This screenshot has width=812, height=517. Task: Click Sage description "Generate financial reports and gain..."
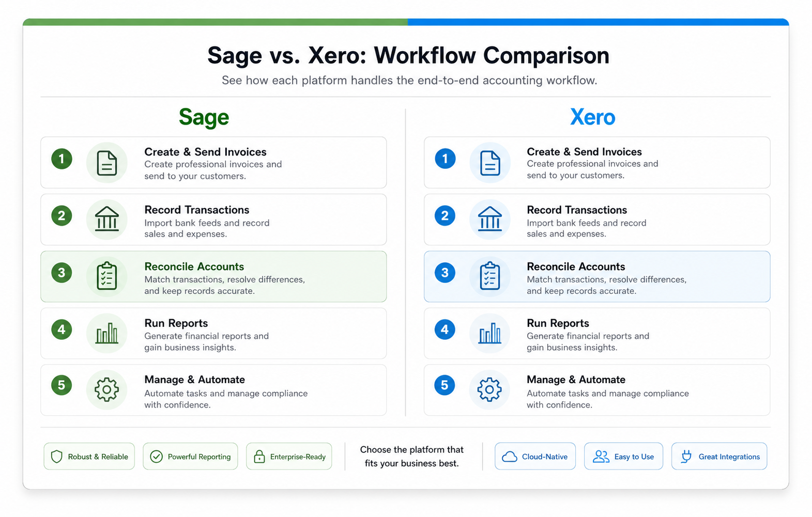207,342
